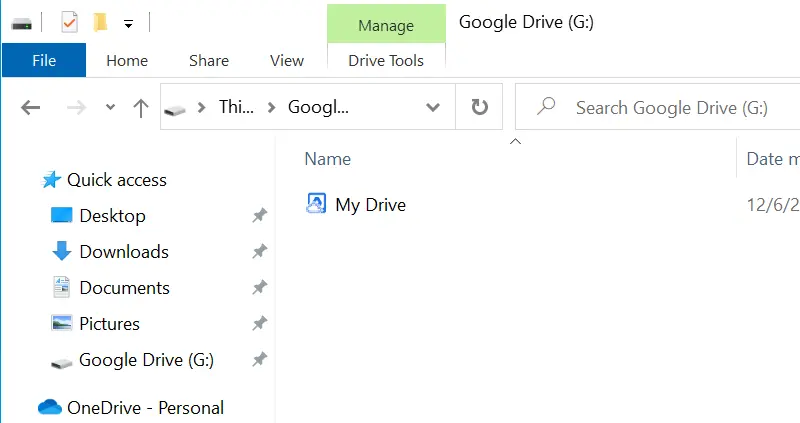Click the Properties checkmark icon in quick toolbar
The height and width of the screenshot is (423, 800).
click(x=69, y=22)
